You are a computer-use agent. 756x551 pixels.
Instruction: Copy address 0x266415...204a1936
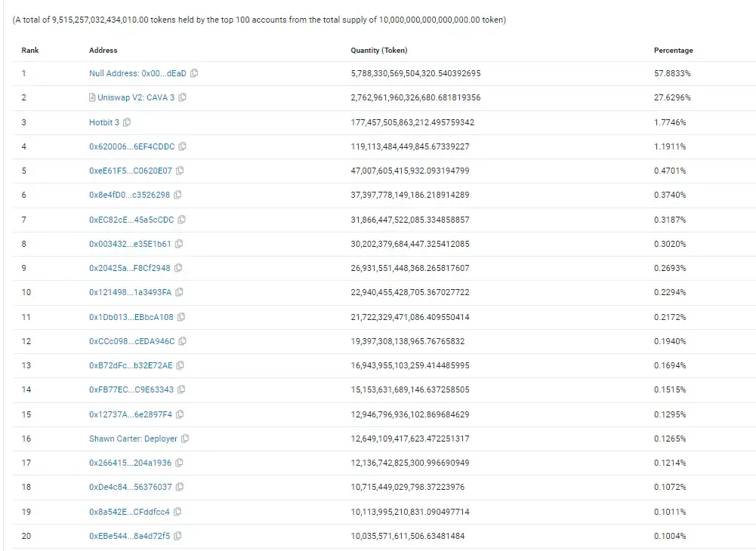coord(179,463)
